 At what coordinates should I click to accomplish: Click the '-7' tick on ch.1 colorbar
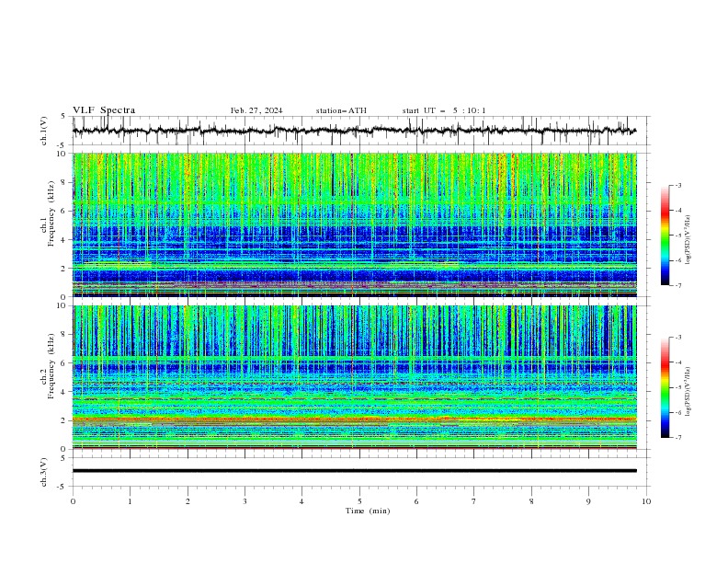pos(677,285)
